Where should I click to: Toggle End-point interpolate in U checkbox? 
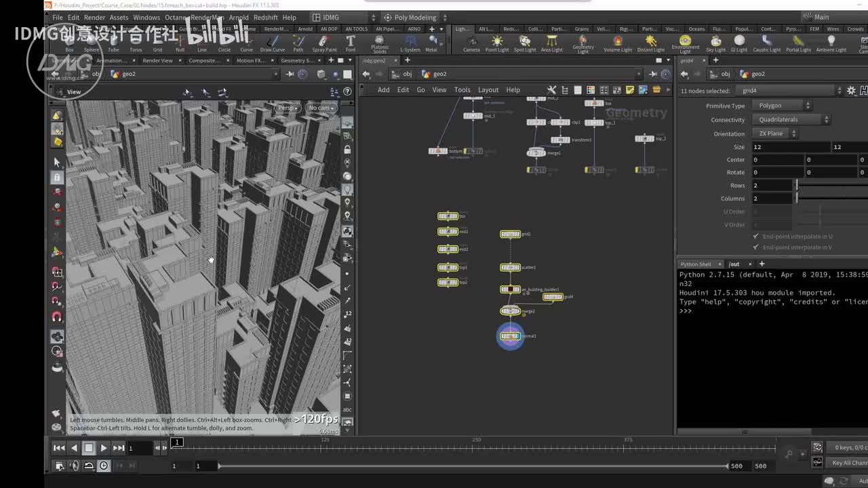coord(756,237)
